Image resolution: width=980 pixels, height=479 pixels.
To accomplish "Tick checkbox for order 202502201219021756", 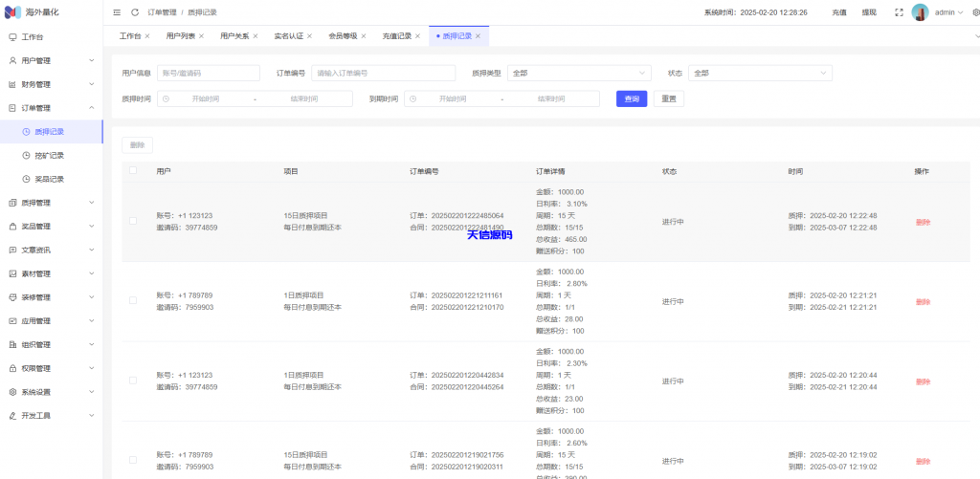I will click(x=132, y=460).
